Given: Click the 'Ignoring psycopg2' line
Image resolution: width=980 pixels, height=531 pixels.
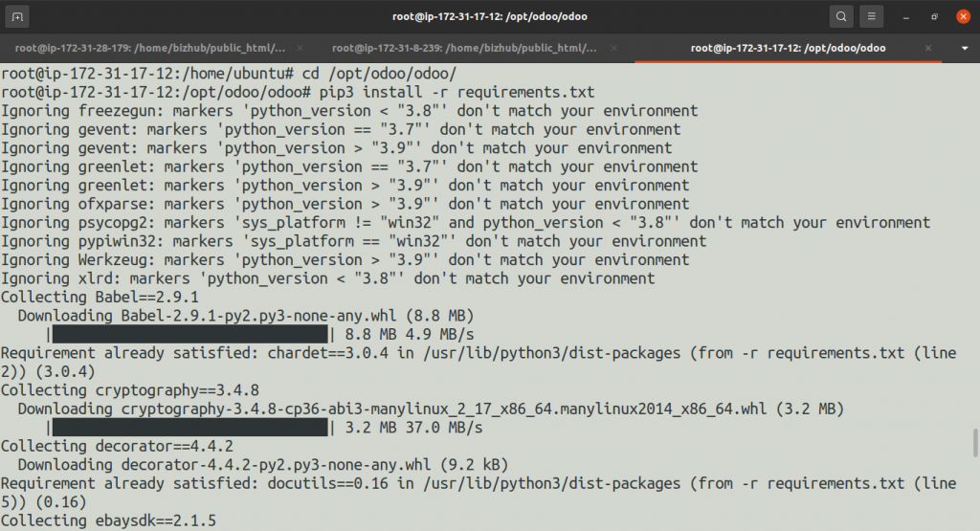Looking at the screenshot, I should point(466,223).
